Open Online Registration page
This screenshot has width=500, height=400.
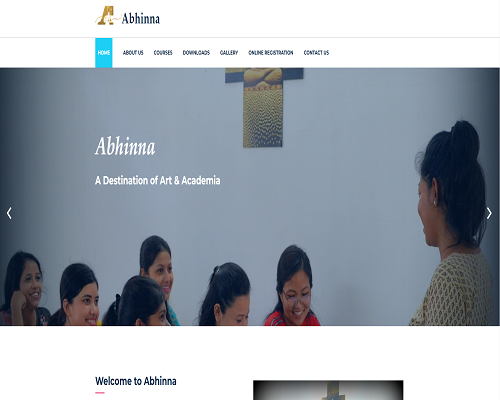point(271,53)
